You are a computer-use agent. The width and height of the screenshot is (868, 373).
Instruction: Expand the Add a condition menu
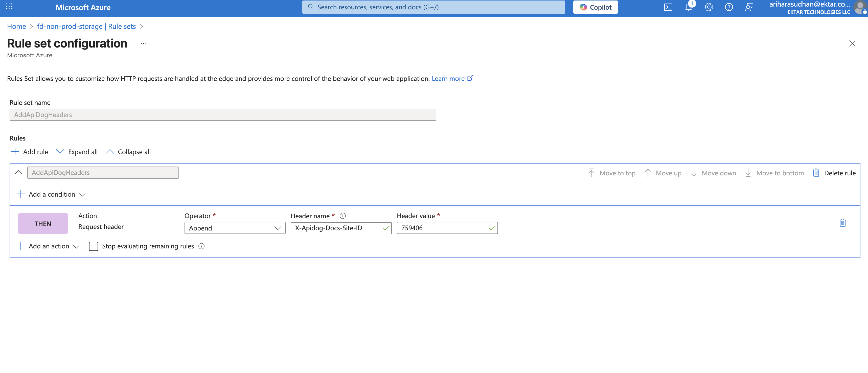click(51, 194)
